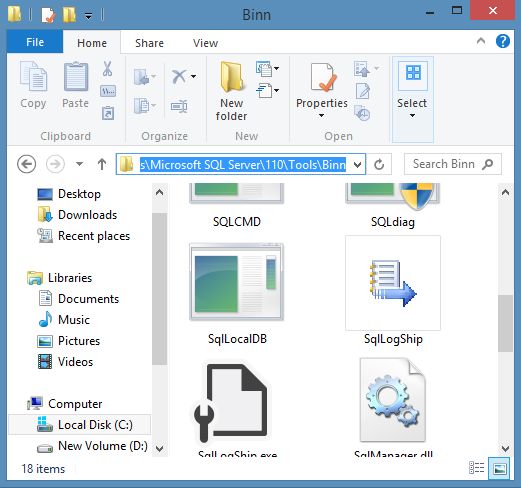Image resolution: width=521 pixels, height=488 pixels.
Task: Select the SqlLogShip application file
Action: 393,290
